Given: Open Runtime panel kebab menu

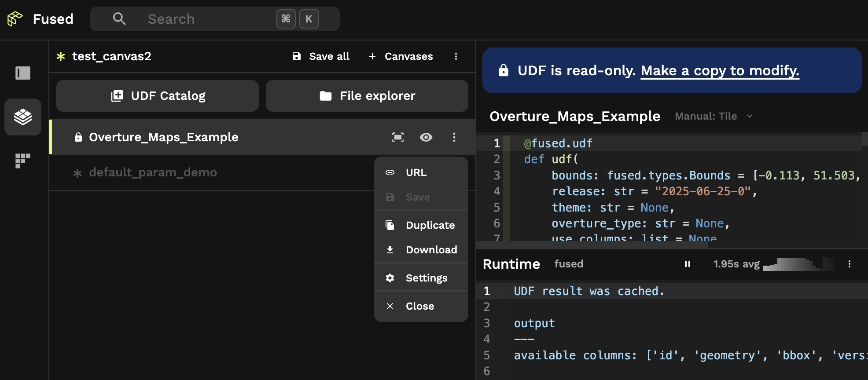Looking at the screenshot, I should 849,264.
